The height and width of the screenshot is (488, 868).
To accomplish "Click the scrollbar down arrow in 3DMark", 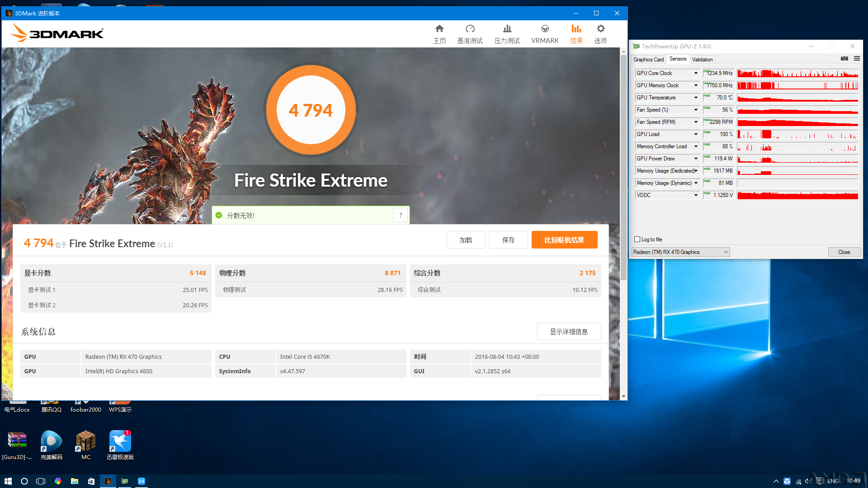I will click(x=623, y=396).
